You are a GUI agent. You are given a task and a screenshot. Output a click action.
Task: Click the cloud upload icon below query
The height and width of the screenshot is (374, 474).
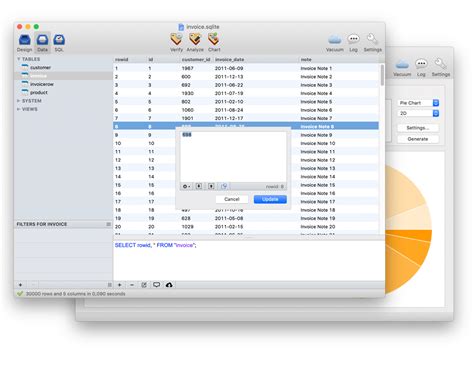pyautogui.click(x=169, y=285)
